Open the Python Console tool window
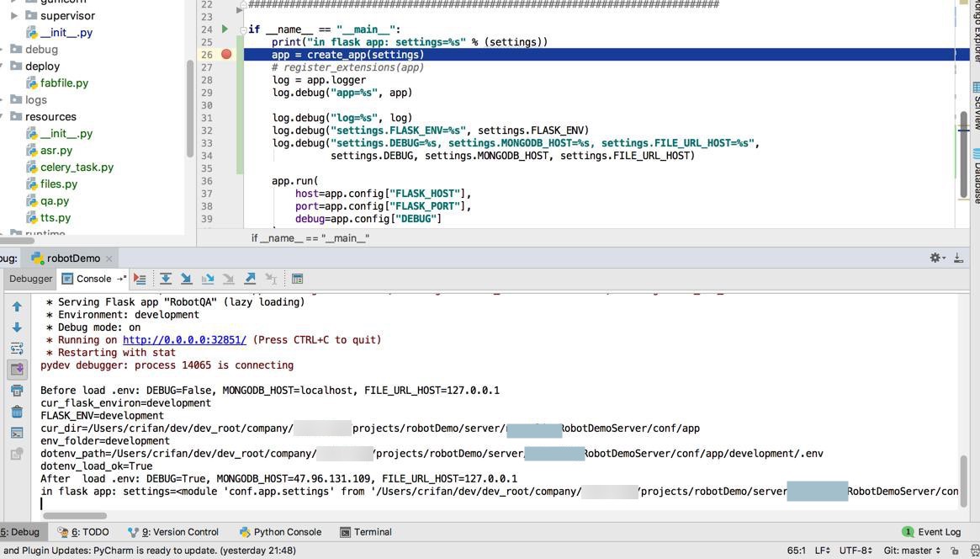The height and width of the screenshot is (559, 980). pyautogui.click(x=280, y=532)
